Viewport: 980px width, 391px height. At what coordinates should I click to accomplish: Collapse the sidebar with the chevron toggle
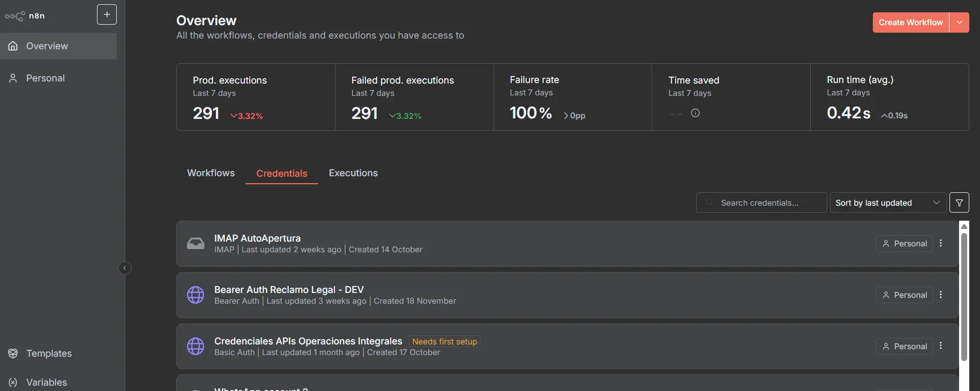125,268
